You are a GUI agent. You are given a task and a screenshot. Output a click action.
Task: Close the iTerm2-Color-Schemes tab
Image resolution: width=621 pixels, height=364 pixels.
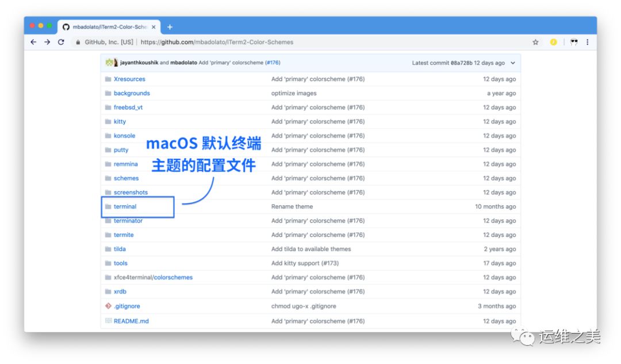[x=154, y=27]
